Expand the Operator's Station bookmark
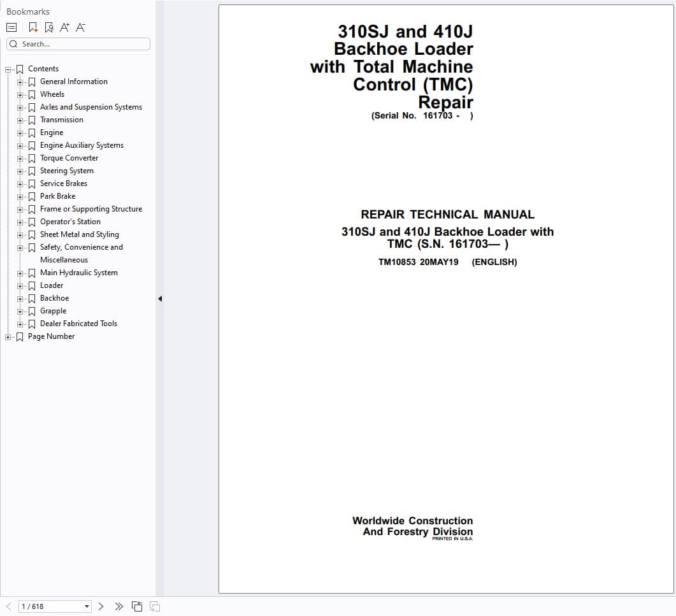Screen dimensions: 676x616 (x=20, y=222)
